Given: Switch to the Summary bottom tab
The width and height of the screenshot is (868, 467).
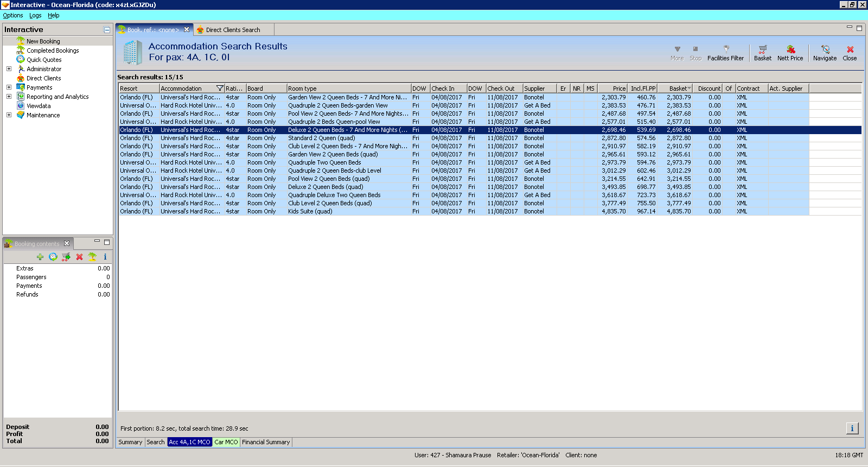Looking at the screenshot, I should [130, 442].
